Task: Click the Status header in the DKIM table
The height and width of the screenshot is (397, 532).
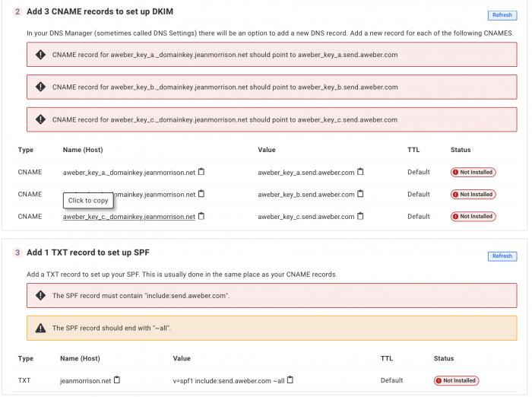Action: point(461,150)
